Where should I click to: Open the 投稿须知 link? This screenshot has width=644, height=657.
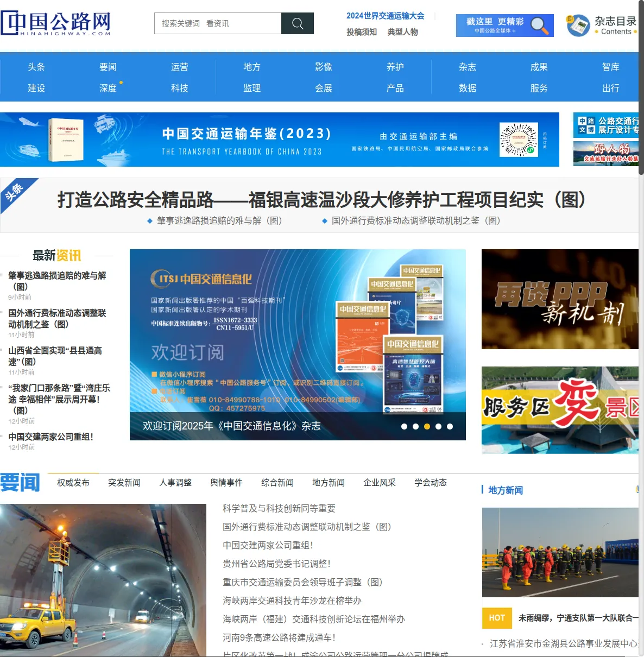point(362,32)
